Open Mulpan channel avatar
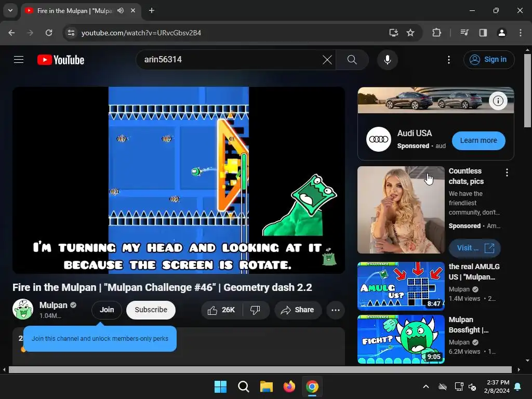The image size is (532, 399). pos(23,310)
